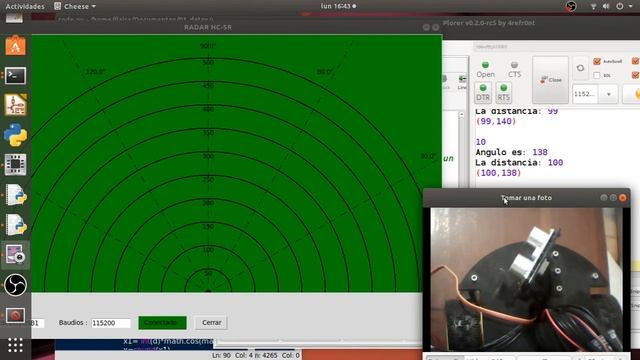Open the Cheese app menu in top bar
The image size is (640, 360).
(75, 6)
